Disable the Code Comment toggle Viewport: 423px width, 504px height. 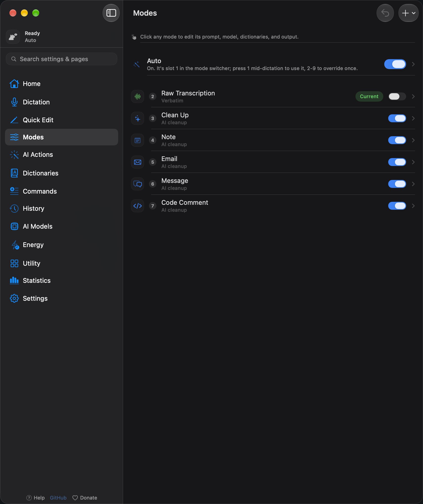(x=397, y=206)
